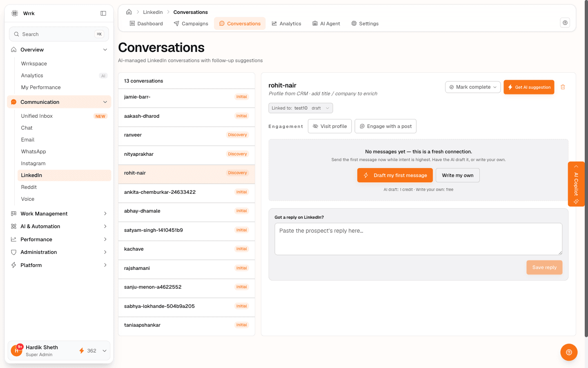Select the Conversations tab

coord(240,23)
